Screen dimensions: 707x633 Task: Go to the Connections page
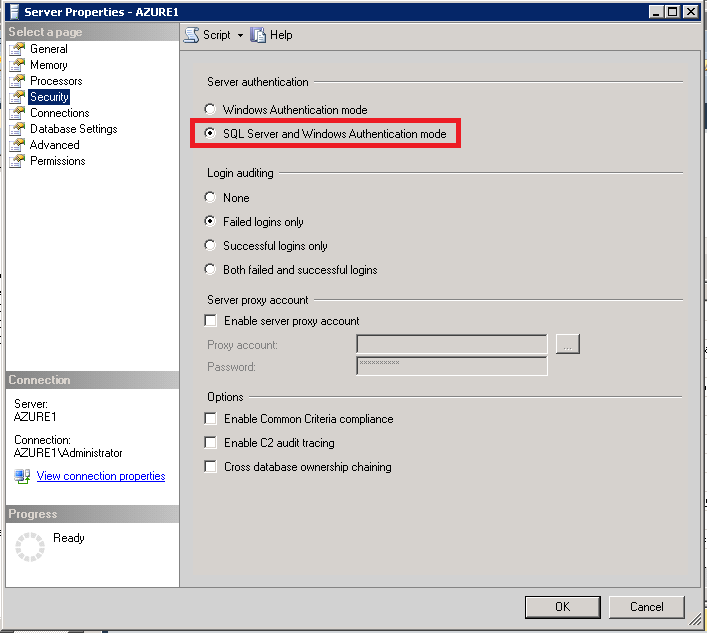60,113
